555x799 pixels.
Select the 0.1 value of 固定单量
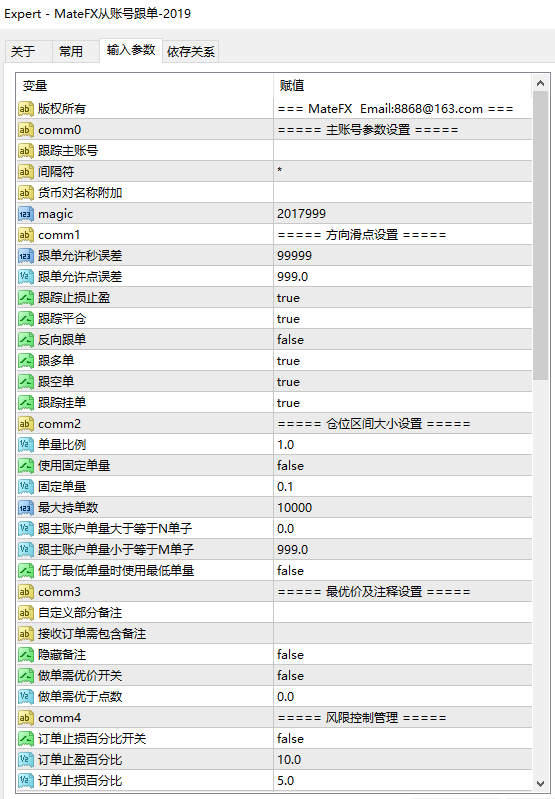285,487
